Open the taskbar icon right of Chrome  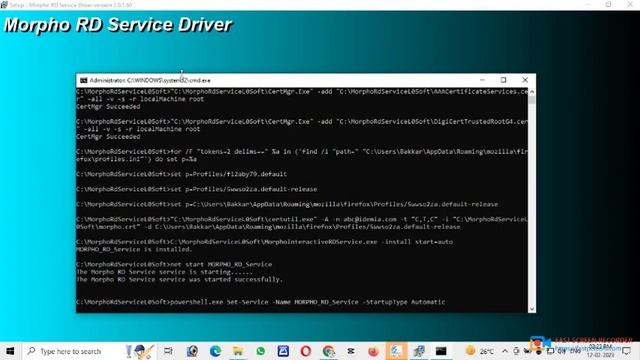351,351
